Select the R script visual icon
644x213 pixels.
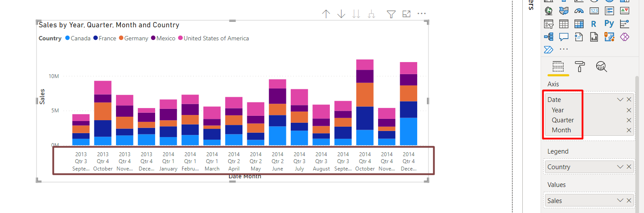(x=594, y=24)
